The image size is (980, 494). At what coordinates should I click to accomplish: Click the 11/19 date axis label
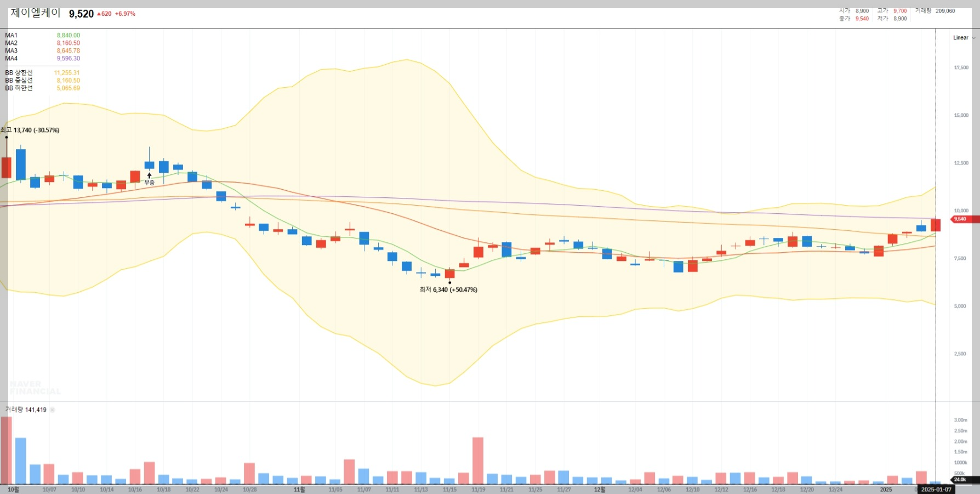pyautogui.click(x=478, y=490)
